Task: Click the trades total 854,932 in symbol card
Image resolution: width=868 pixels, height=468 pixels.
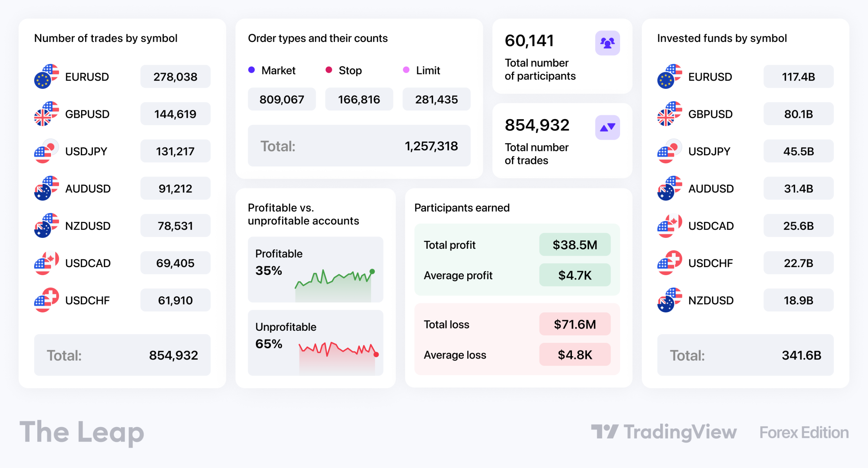Action: (x=173, y=355)
